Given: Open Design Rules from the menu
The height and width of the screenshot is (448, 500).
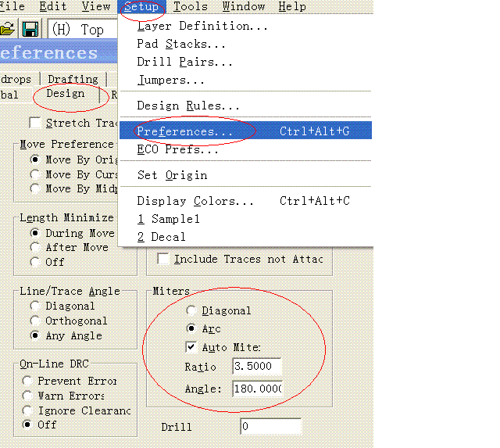Looking at the screenshot, I should 245,106.
